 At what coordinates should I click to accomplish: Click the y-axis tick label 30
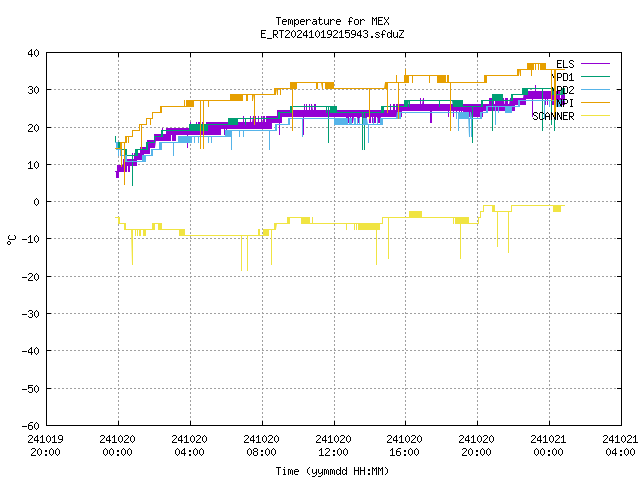point(33,90)
